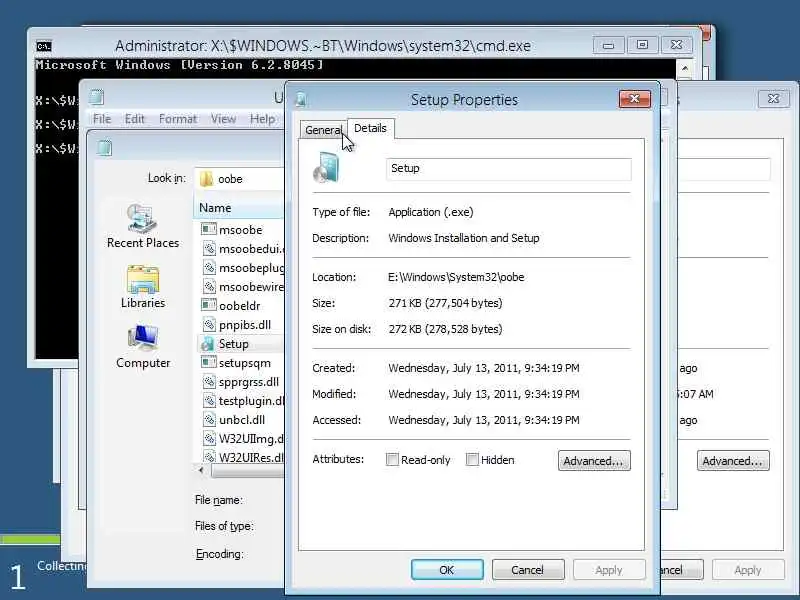Click the Setup file name field

tap(509, 169)
